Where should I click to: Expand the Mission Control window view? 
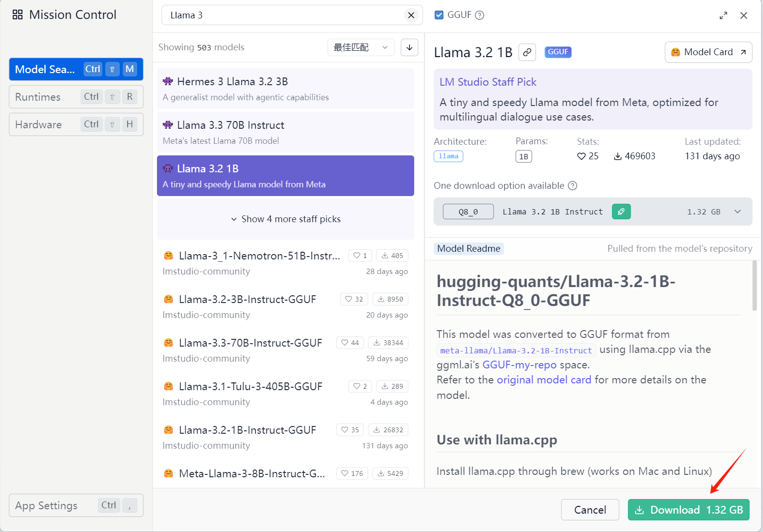[723, 15]
